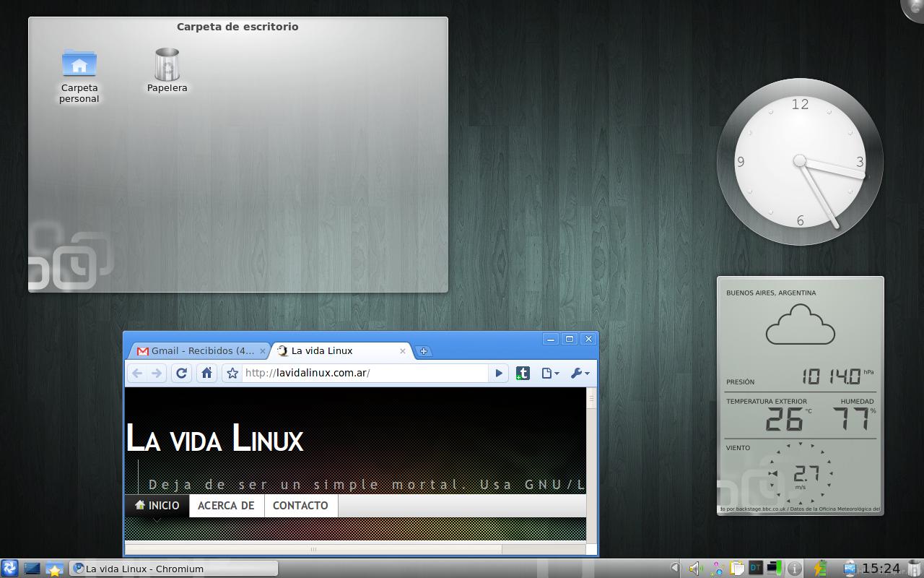924x578 pixels.
Task: Open the INICIO menu item
Action: [157, 506]
